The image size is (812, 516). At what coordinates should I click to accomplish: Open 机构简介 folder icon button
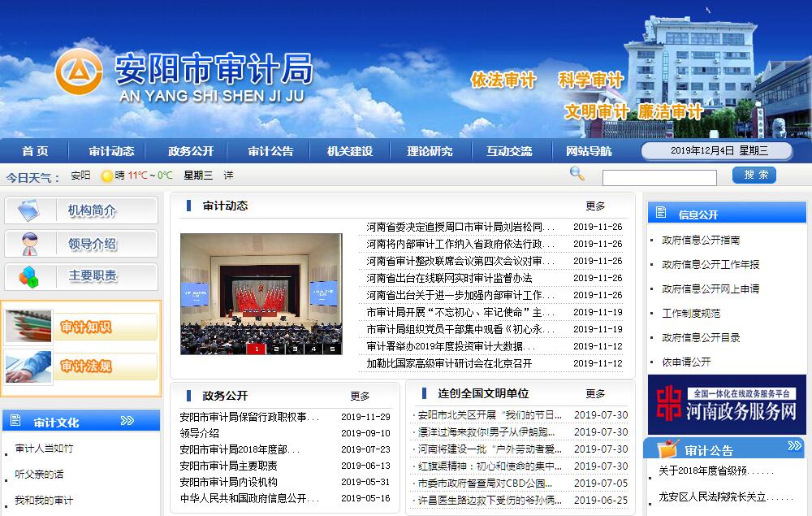80,210
